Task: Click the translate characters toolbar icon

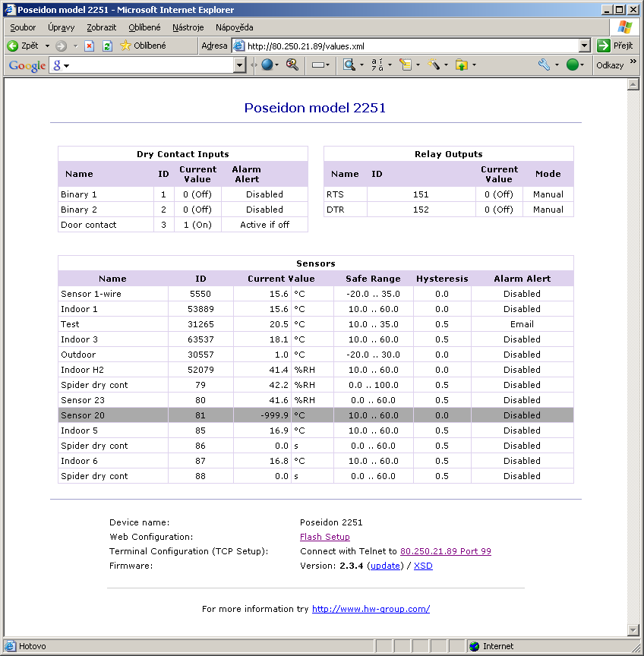Action: (x=377, y=65)
